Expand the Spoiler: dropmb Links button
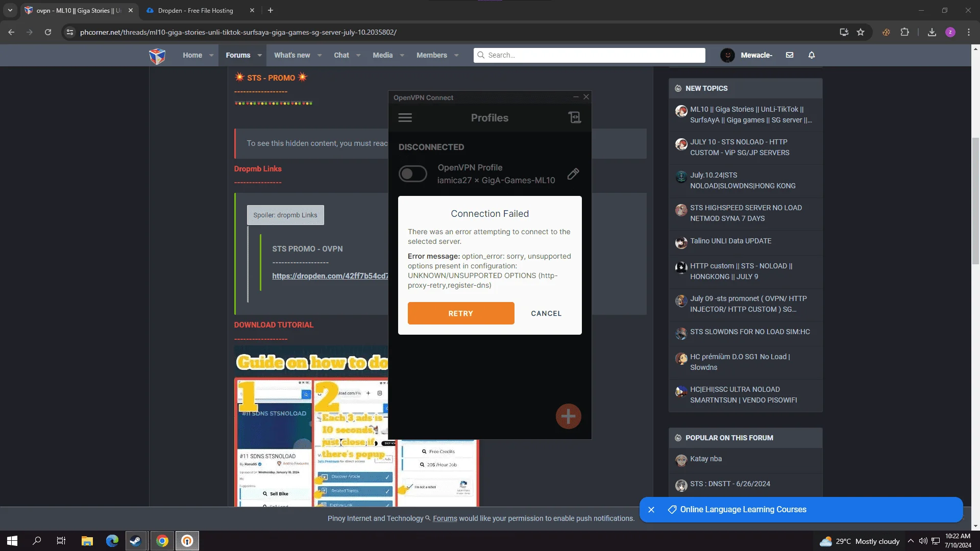Viewport: 980px width, 551px height. pos(285,215)
